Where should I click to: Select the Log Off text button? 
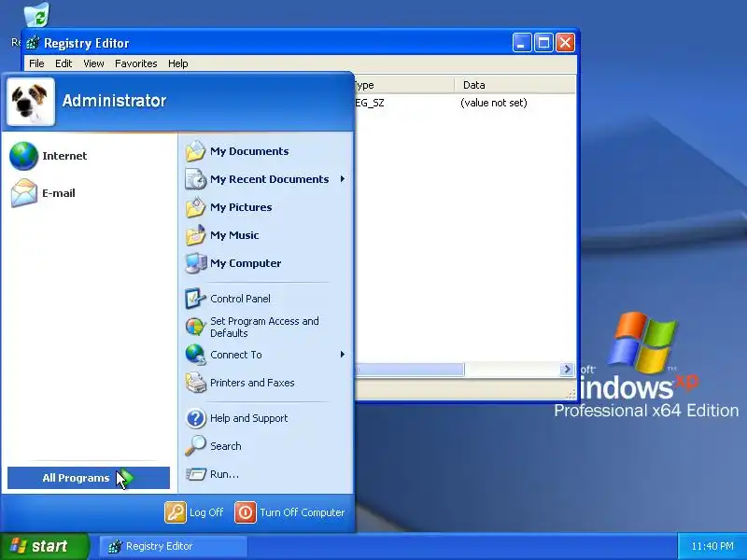(206, 512)
